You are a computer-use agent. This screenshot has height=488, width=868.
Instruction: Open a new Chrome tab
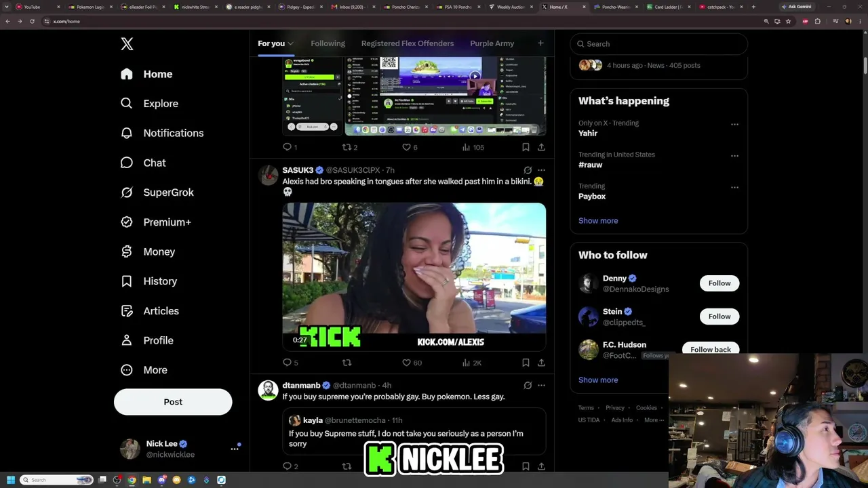(x=753, y=7)
